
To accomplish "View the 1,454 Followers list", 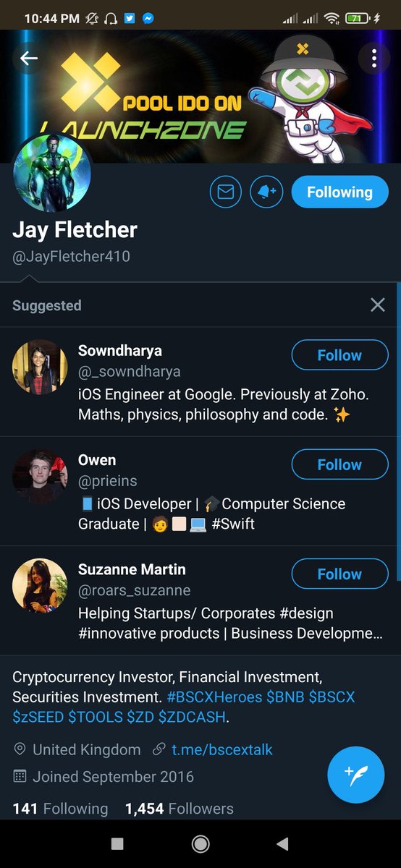I will click(180, 809).
